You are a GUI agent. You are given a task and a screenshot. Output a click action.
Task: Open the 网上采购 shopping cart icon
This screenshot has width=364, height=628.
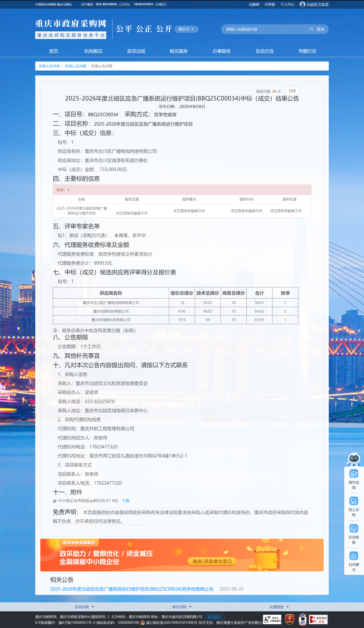(x=354, y=501)
